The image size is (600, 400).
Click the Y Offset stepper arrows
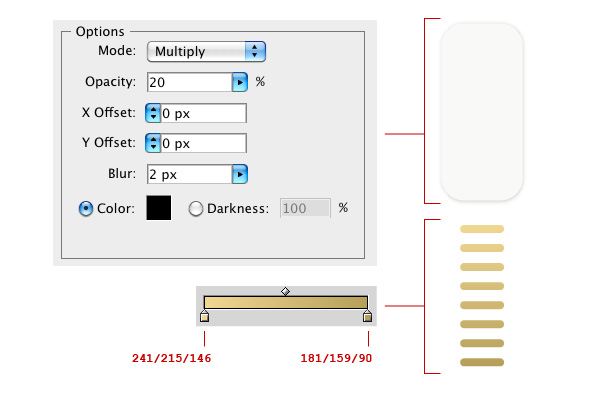[x=153, y=143]
